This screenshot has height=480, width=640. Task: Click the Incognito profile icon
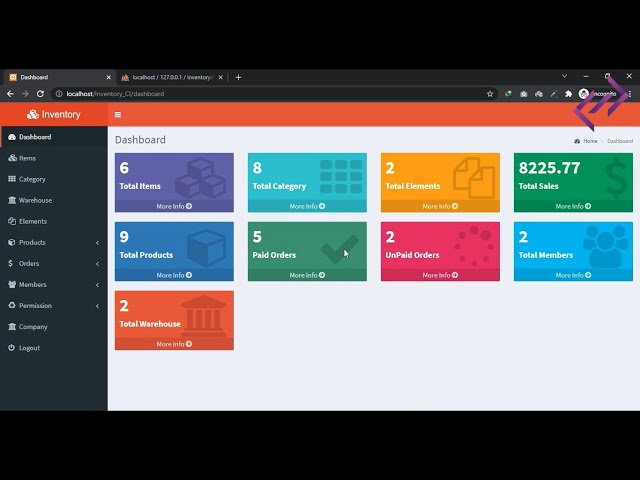click(584, 94)
